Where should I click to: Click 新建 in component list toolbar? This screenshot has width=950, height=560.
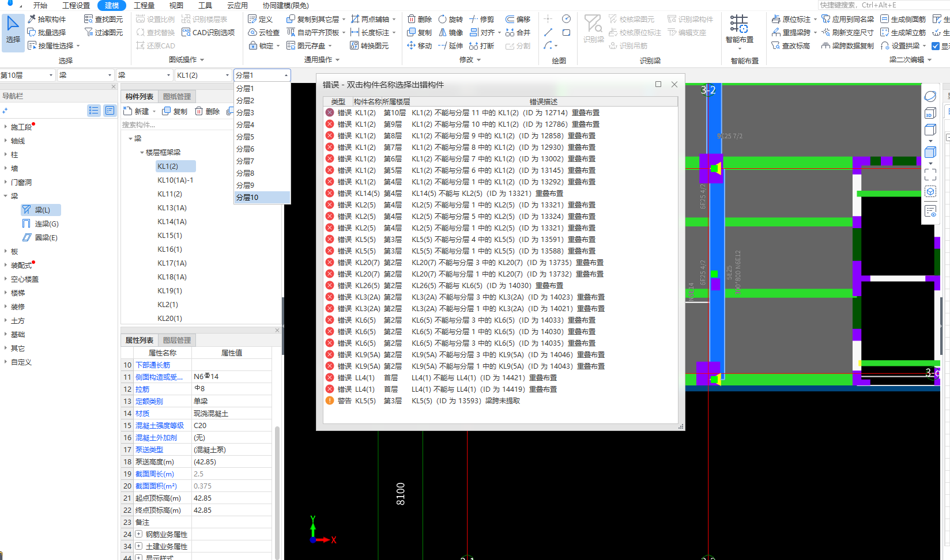[x=137, y=111]
